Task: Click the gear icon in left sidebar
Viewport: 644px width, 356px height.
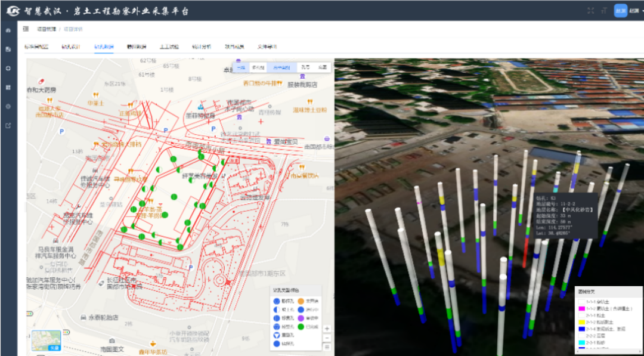Action: pyautogui.click(x=8, y=106)
